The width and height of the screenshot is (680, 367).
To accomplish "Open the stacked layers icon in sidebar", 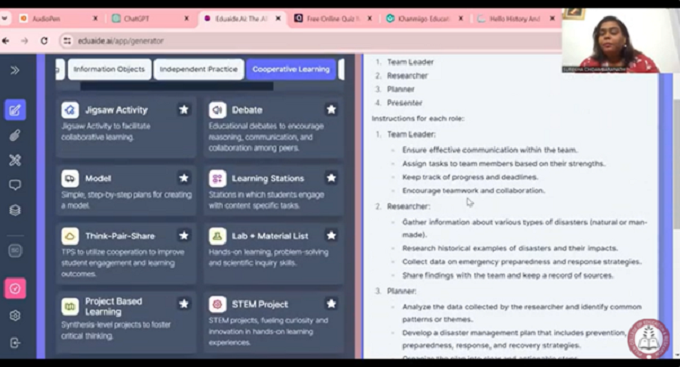I will (15, 210).
